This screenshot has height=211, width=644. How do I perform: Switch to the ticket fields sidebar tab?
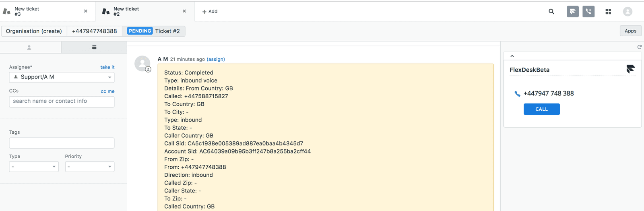click(x=94, y=48)
